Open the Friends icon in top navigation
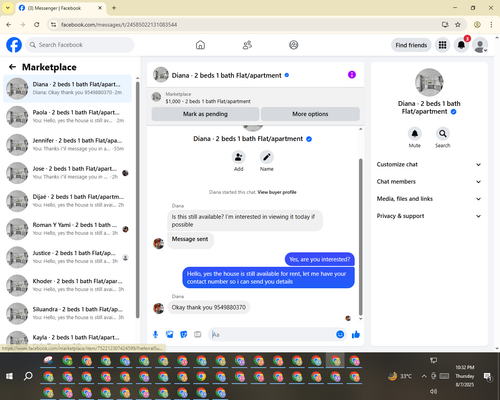The image size is (500, 400). coord(247,45)
